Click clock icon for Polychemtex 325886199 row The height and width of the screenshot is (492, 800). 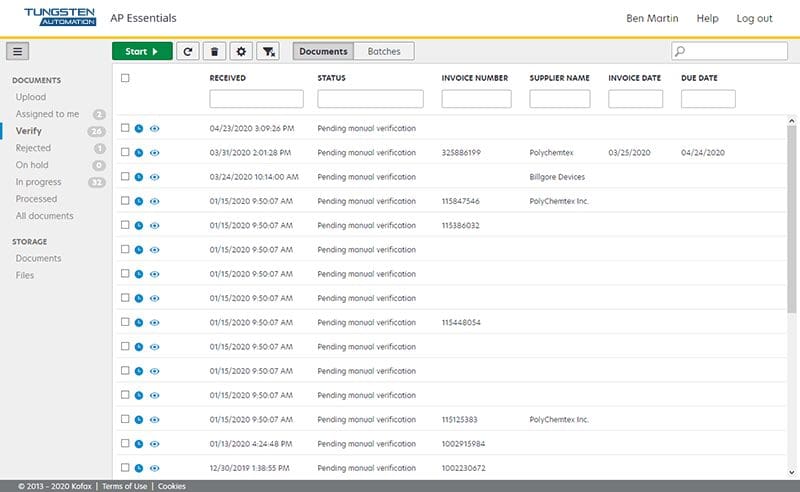pos(139,153)
